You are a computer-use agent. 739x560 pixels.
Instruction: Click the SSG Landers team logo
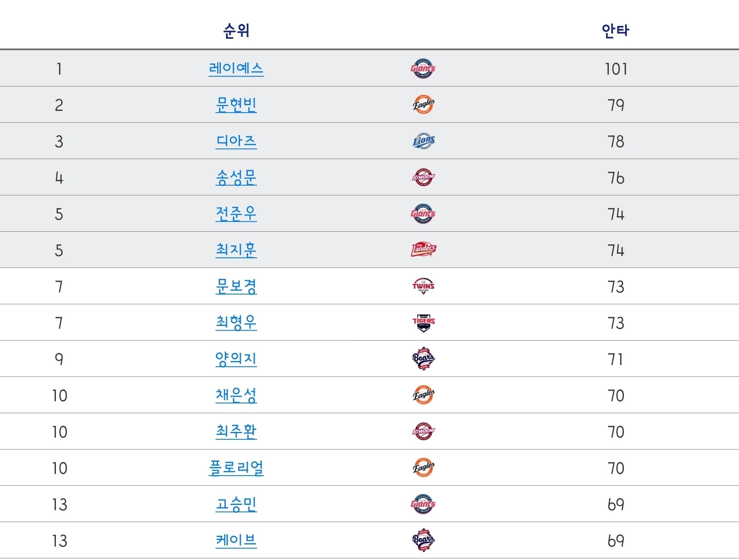pos(423,250)
